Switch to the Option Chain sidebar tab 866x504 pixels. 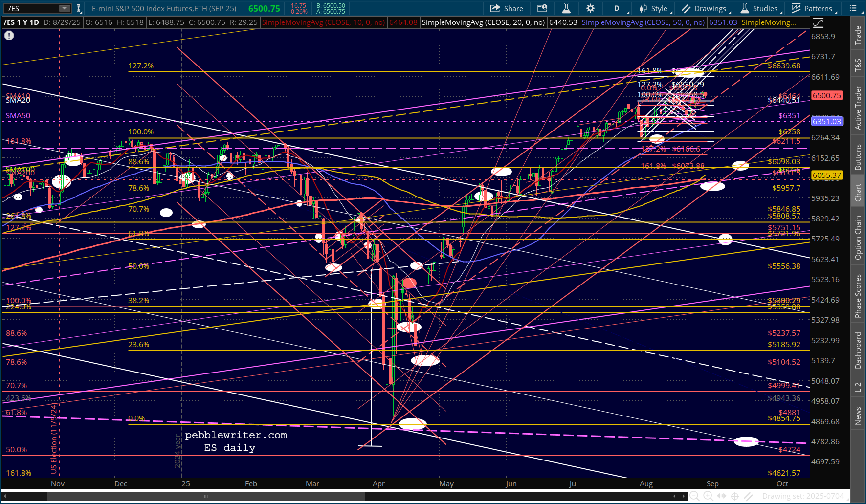point(858,238)
